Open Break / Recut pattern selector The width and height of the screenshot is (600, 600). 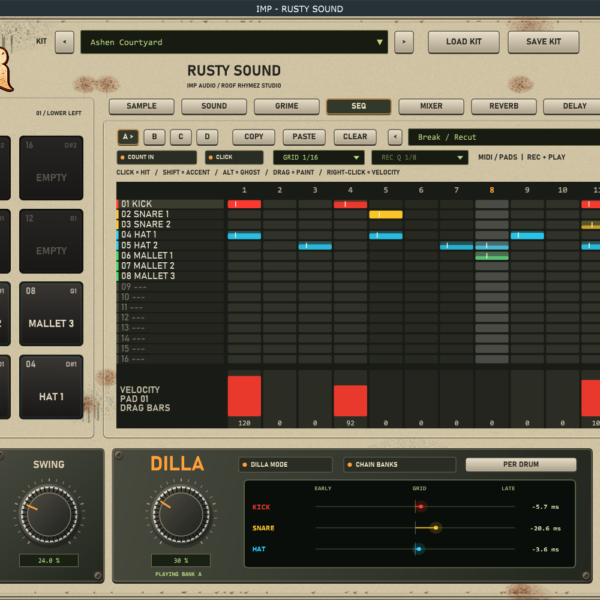click(x=504, y=137)
